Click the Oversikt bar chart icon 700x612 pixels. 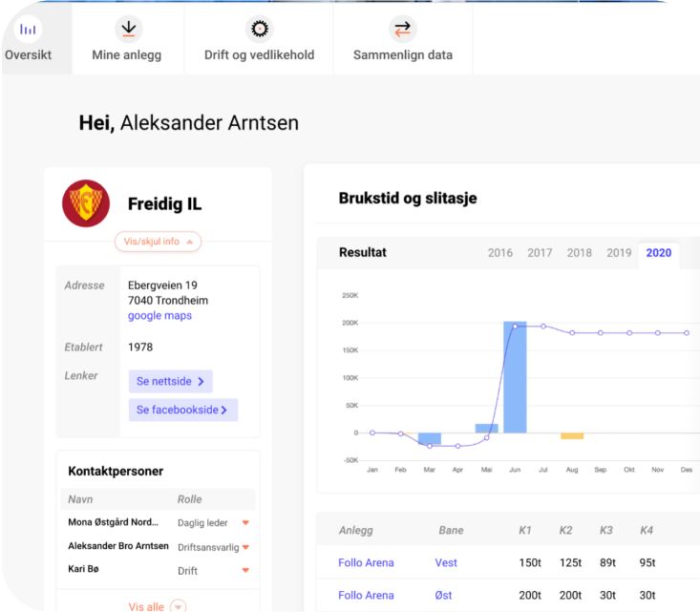[x=29, y=30]
